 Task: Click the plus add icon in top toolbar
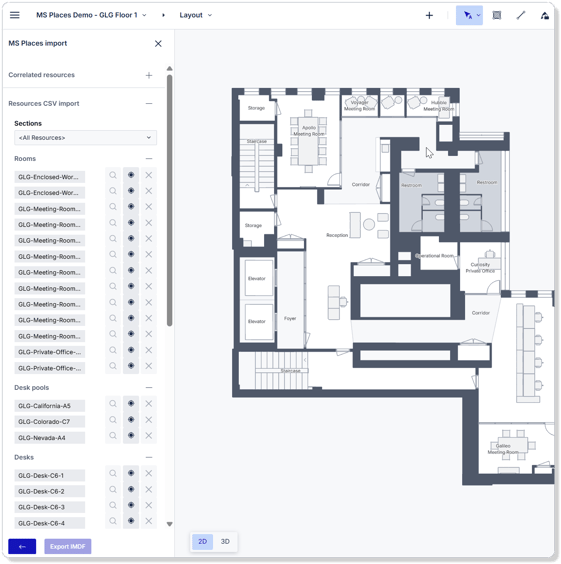click(429, 15)
